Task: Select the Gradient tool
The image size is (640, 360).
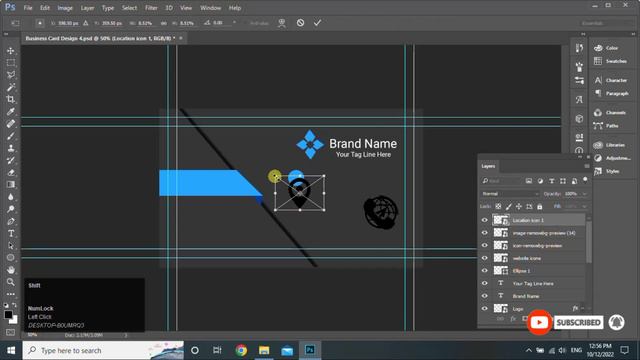Action: [x=11, y=184]
